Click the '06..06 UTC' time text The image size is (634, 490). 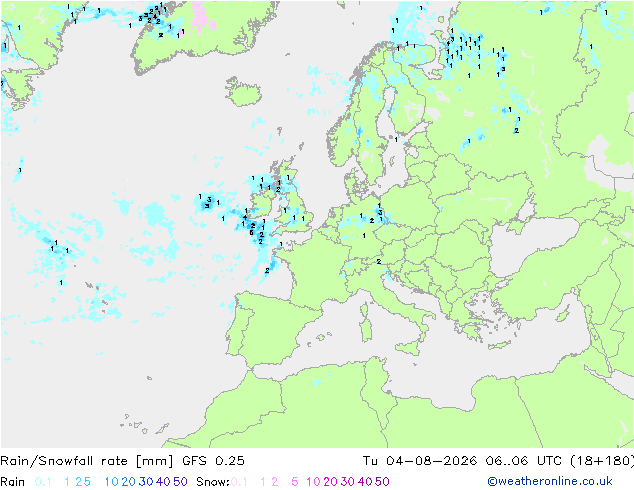pos(522,461)
